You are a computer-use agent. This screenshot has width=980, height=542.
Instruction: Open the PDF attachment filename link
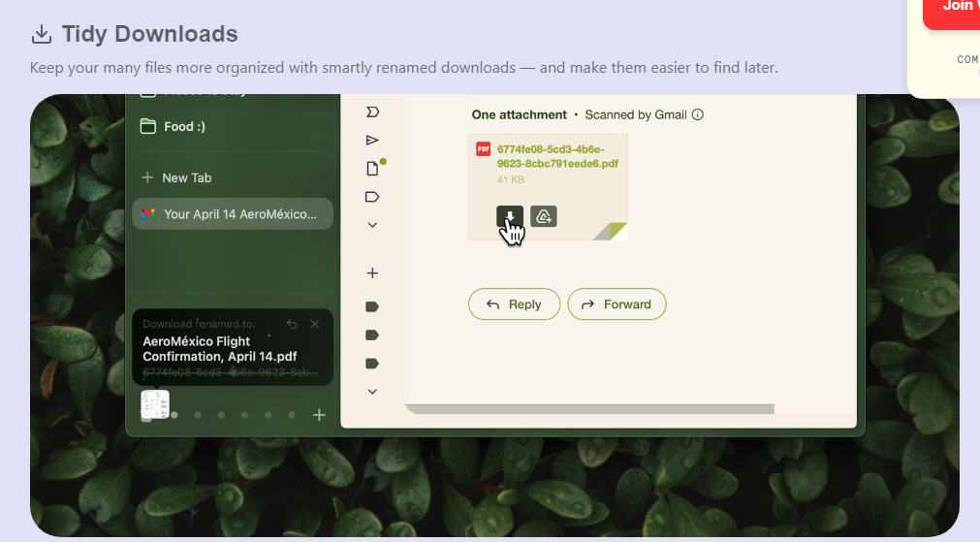pyautogui.click(x=557, y=156)
